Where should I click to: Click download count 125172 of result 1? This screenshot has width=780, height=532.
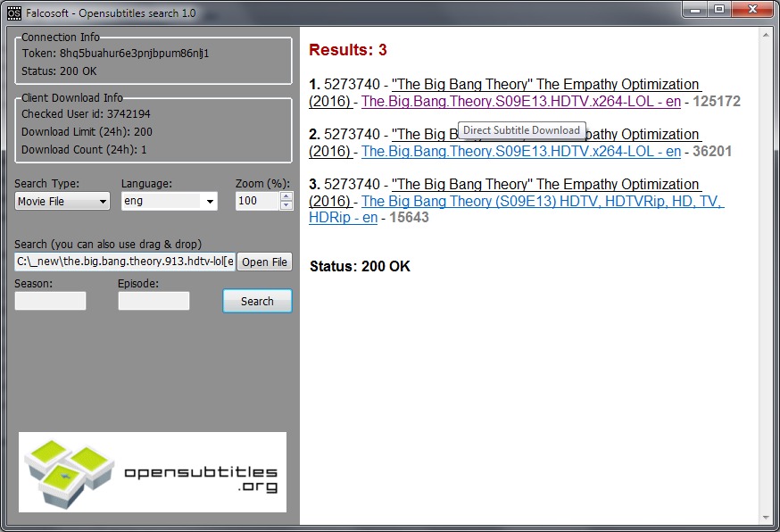click(717, 101)
